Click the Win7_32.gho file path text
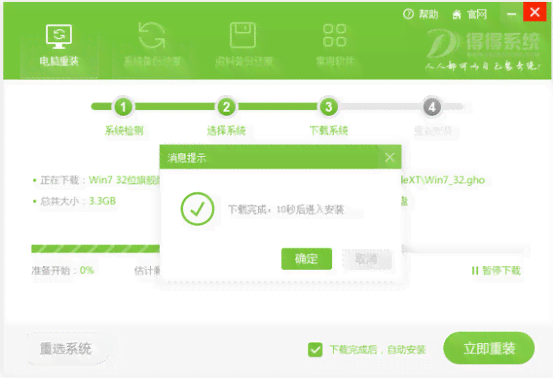554x378 pixels. (x=443, y=180)
